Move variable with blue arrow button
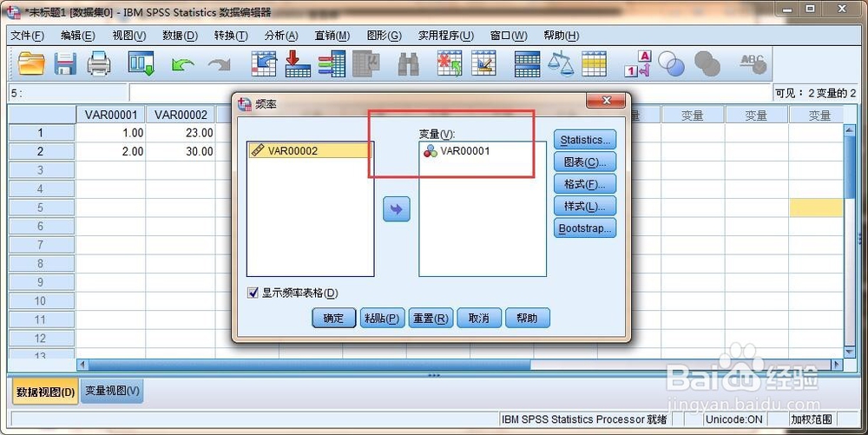The width and height of the screenshot is (868, 435). pyautogui.click(x=397, y=209)
